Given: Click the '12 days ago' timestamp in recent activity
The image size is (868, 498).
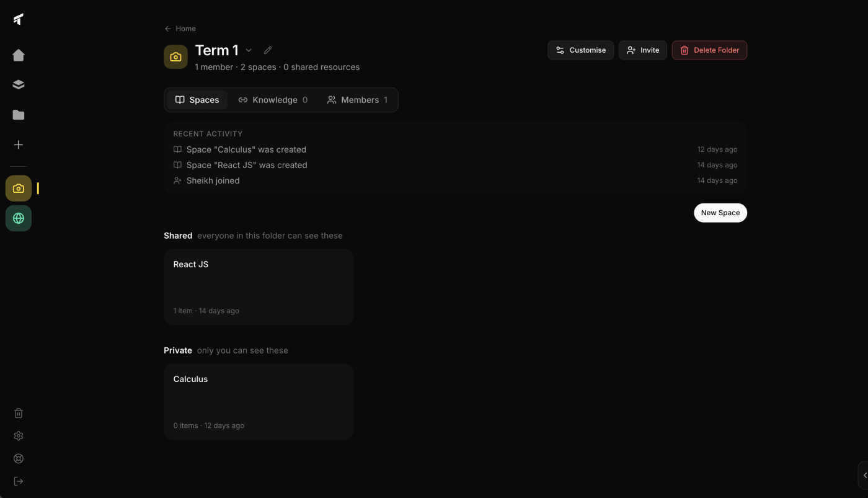Looking at the screenshot, I should pos(717,149).
